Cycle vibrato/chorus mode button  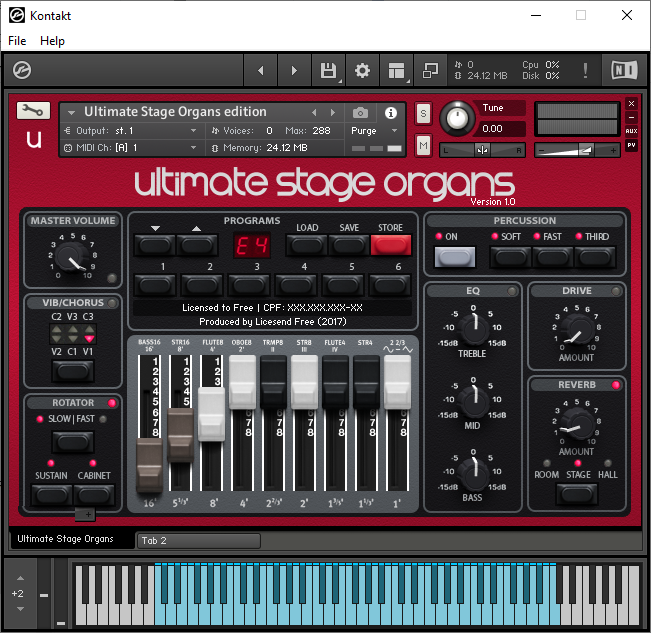point(73,371)
